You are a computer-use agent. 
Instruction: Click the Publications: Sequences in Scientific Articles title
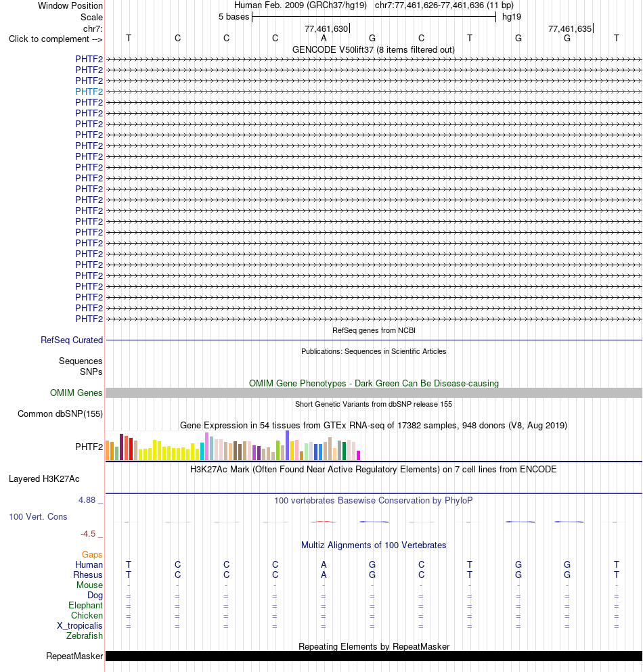(374, 351)
